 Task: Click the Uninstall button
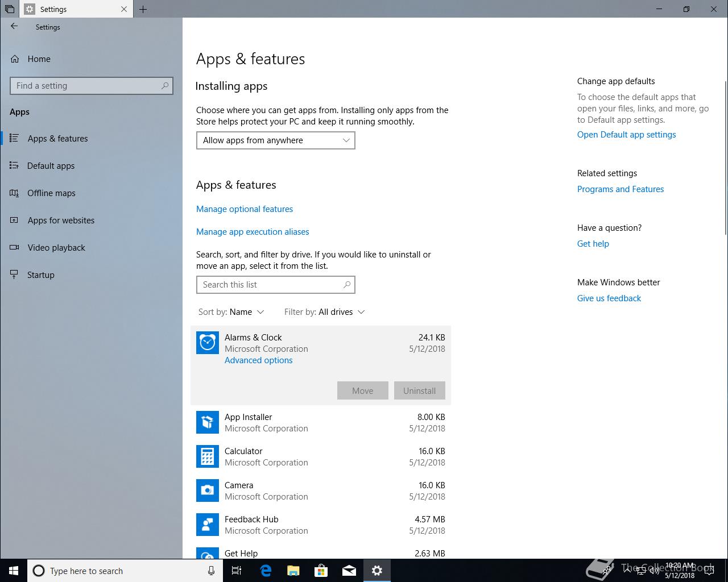[x=420, y=390]
